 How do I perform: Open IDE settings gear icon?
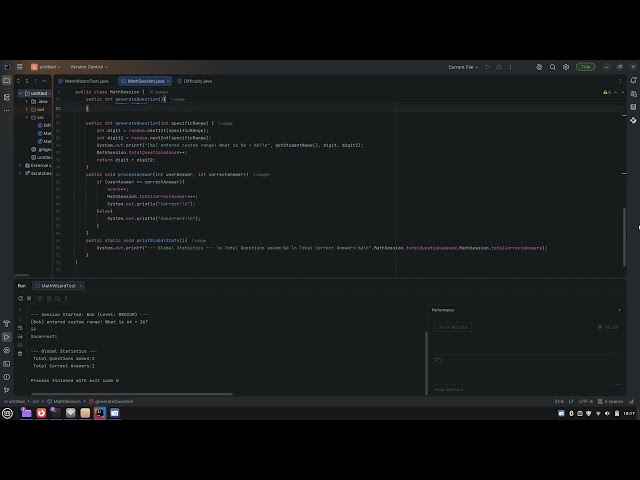point(566,67)
